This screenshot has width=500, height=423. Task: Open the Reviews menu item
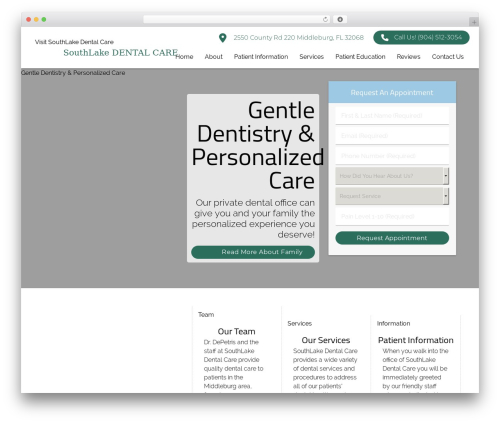coord(408,57)
